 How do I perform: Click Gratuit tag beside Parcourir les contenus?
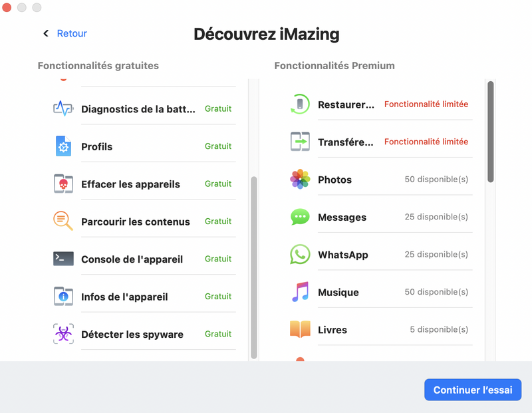tap(218, 221)
